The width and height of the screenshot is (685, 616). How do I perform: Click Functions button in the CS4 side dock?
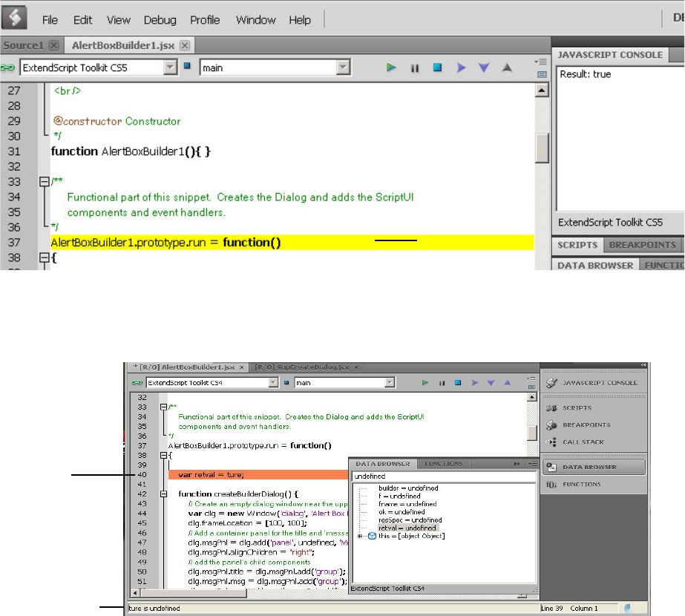coord(593,485)
